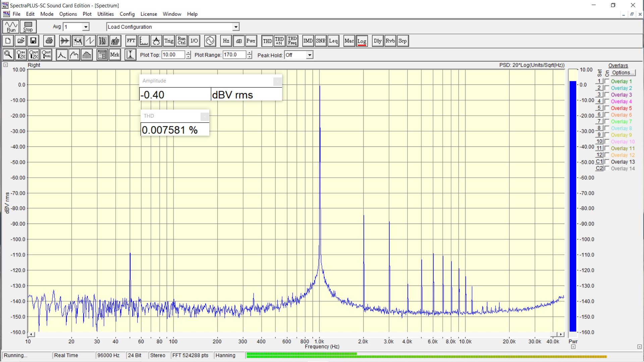This screenshot has height=362, width=644.
Task: Toggle the THD+N measurement button
Action: coord(279,41)
